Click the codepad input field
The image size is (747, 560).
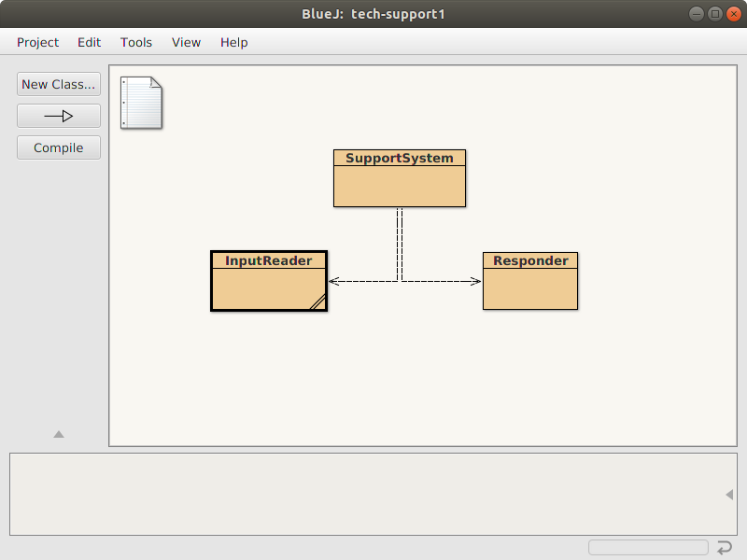point(648,547)
